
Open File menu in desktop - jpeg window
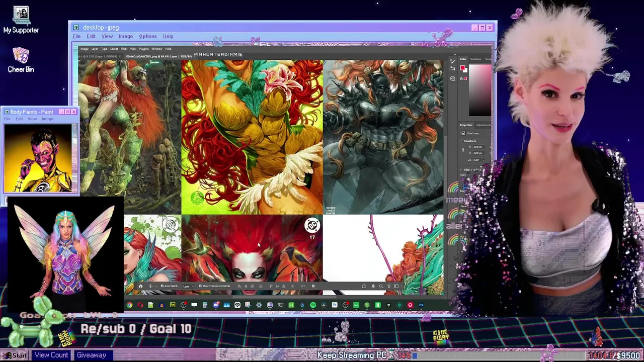tap(76, 36)
